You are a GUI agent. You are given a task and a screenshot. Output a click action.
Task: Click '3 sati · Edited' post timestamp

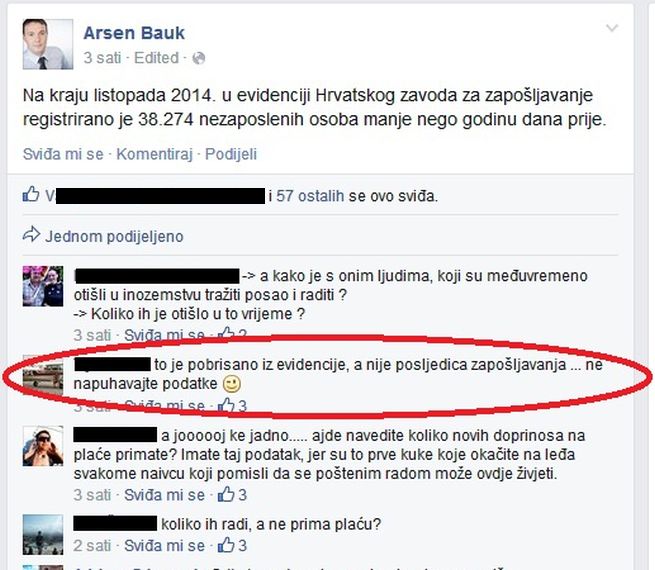tap(131, 58)
